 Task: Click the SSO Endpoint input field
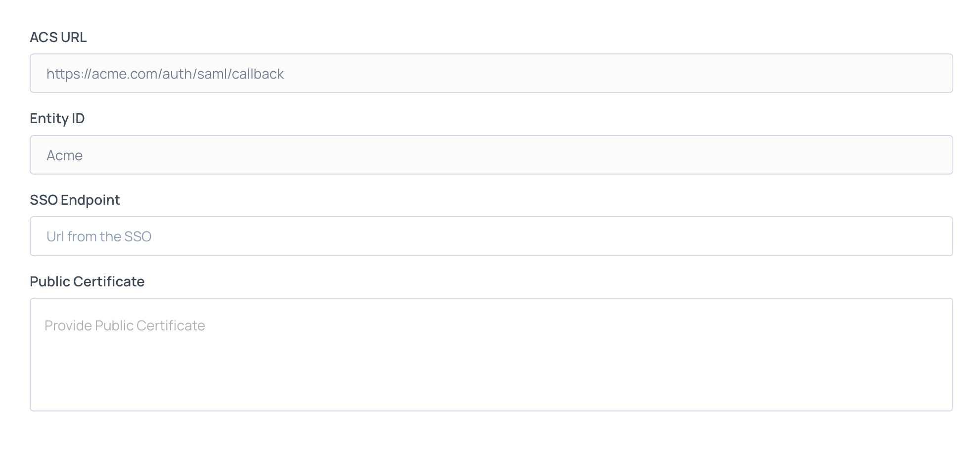pyautogui.click(x=491, y=236)
